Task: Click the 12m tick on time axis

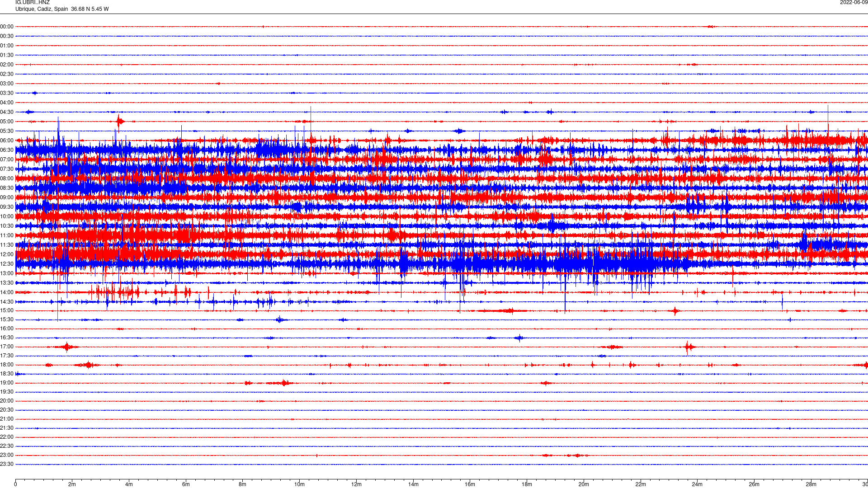Action: tap(356, 484)
